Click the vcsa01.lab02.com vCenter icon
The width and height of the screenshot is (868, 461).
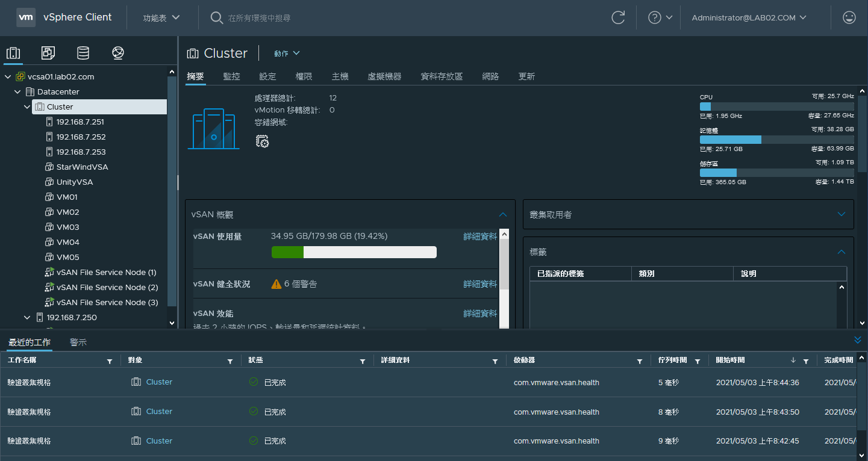click(20, 76)
